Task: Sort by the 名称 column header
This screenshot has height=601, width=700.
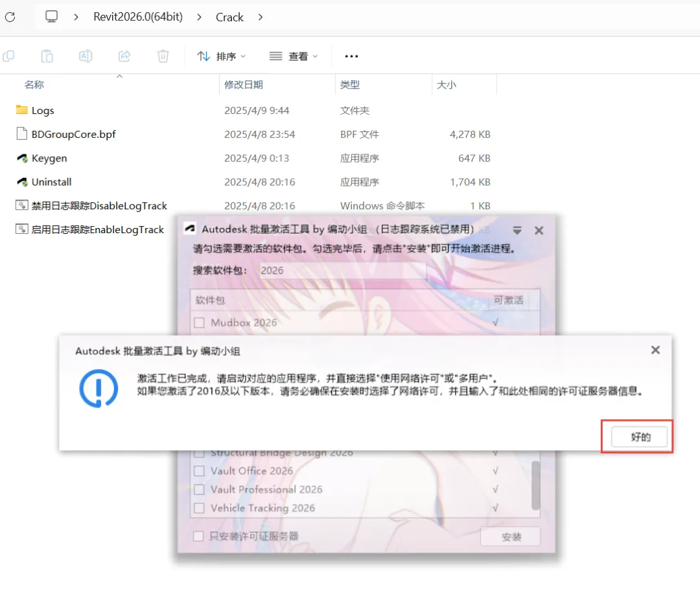Action: point(34,85)
